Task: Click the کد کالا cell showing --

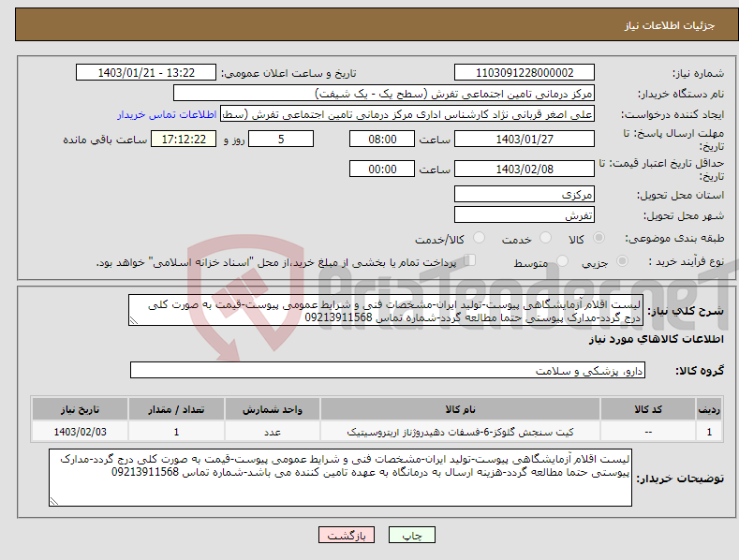Action: click(648, 432)
